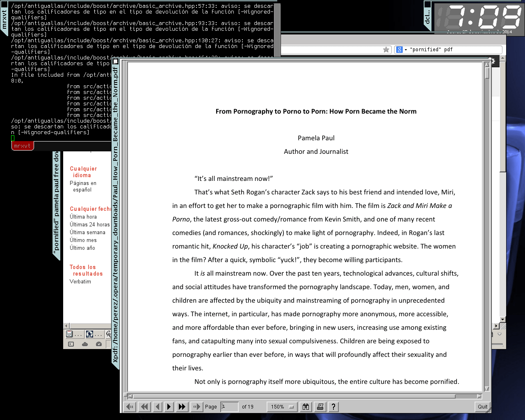Screen dimensions: 525x420
Task: Open the 150% zoom dropdown
Action: (x=282, y=407)
